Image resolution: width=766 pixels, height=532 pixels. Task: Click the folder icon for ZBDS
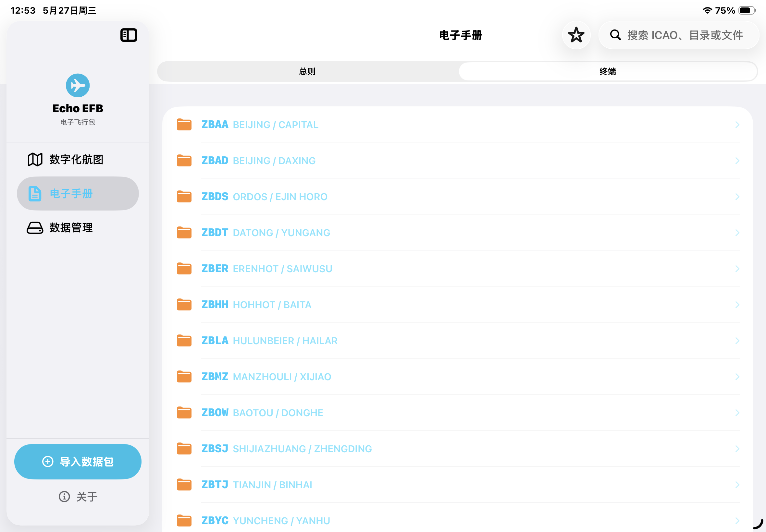[184, 196]
